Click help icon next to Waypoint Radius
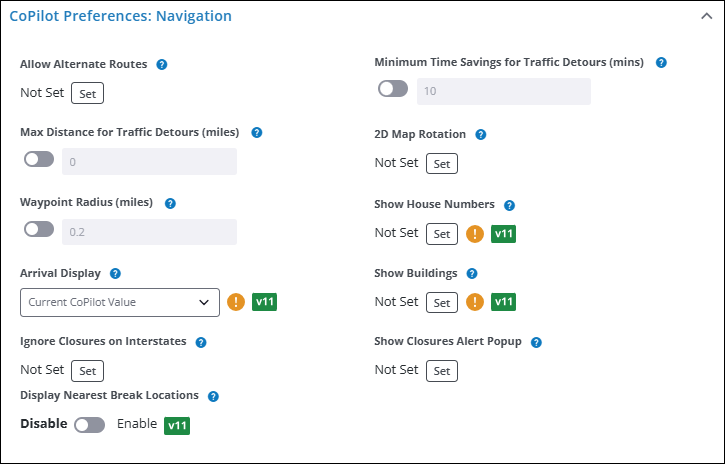Viewport: 725px width, 464px height. click(170, 203)
